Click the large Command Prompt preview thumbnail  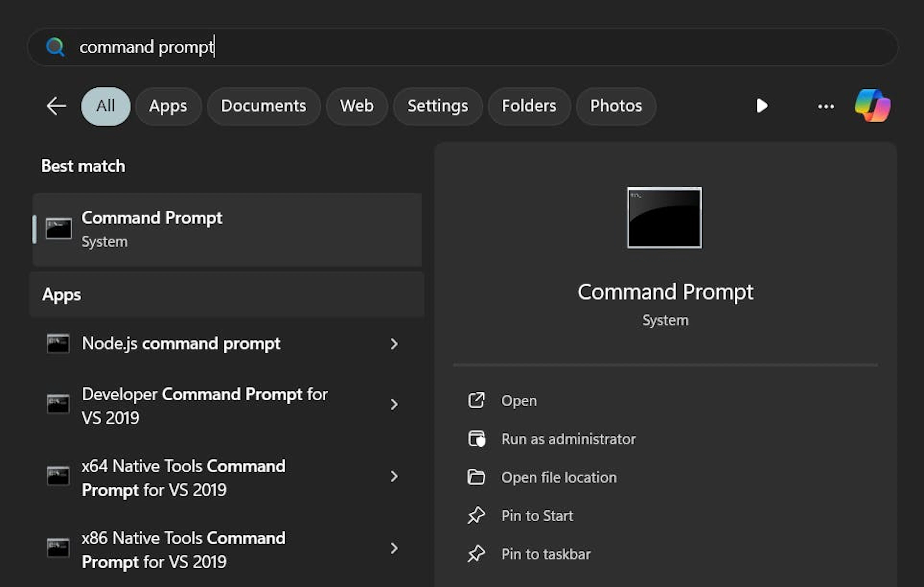point(665,218)
